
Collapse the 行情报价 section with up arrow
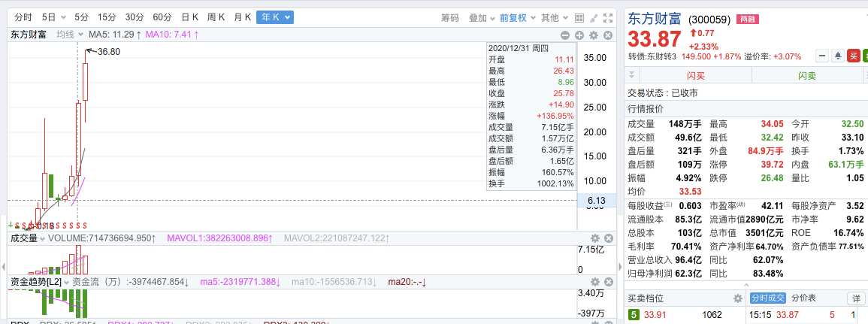(746, 286)
